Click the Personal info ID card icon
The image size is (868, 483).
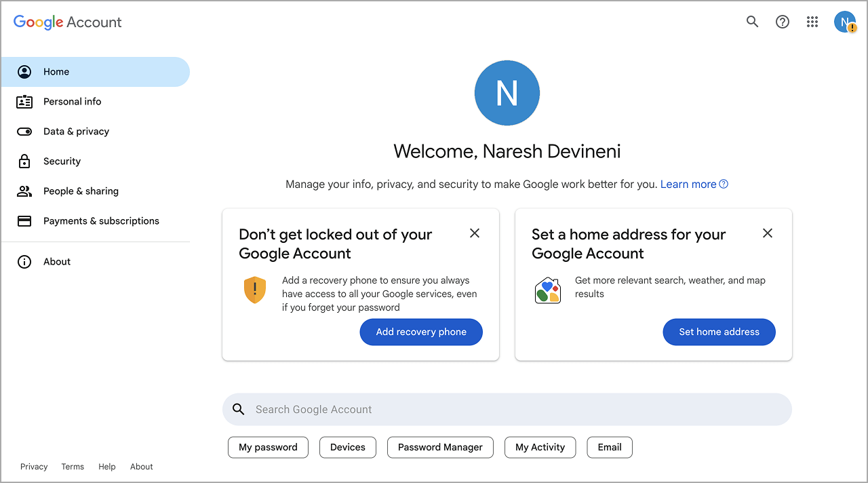tap(24, 102)
